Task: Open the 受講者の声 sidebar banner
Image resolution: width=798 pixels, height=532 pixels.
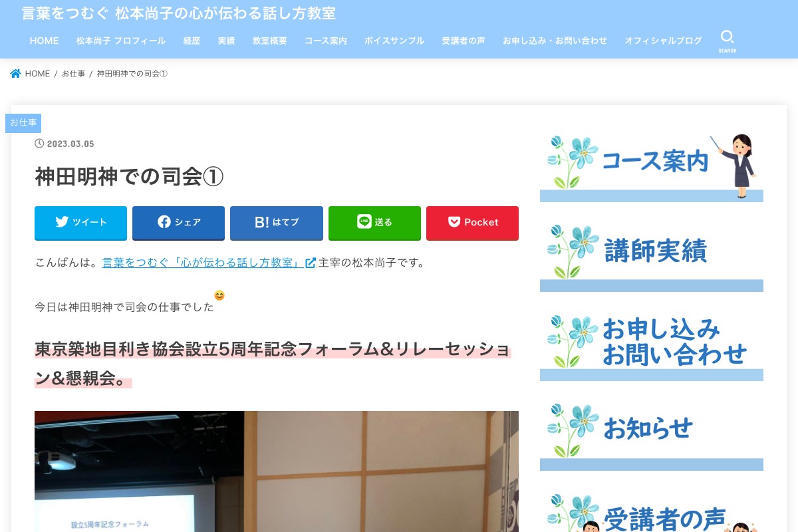Action: point(652,511)
